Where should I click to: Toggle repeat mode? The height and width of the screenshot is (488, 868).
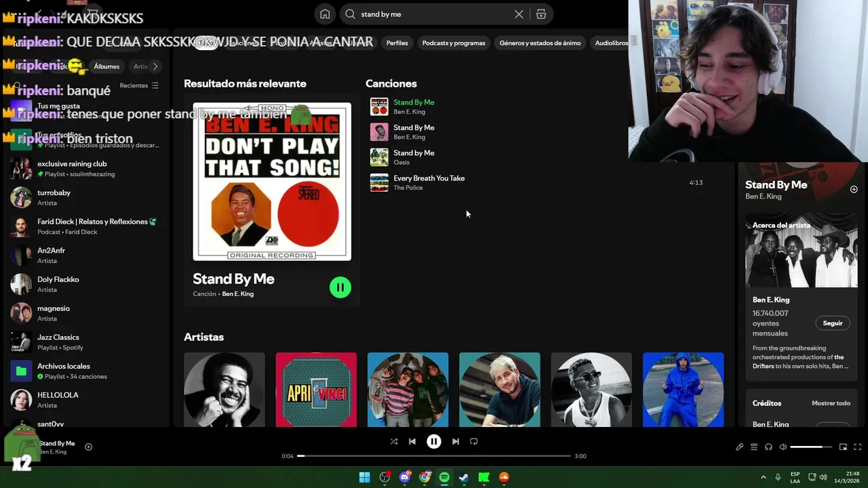click(x=474, y=441)
